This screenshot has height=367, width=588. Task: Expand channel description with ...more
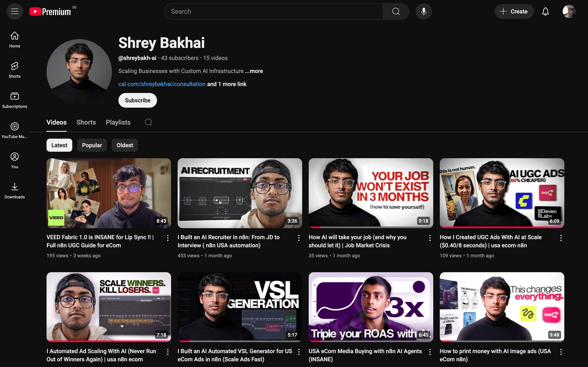tap(254, 71)
